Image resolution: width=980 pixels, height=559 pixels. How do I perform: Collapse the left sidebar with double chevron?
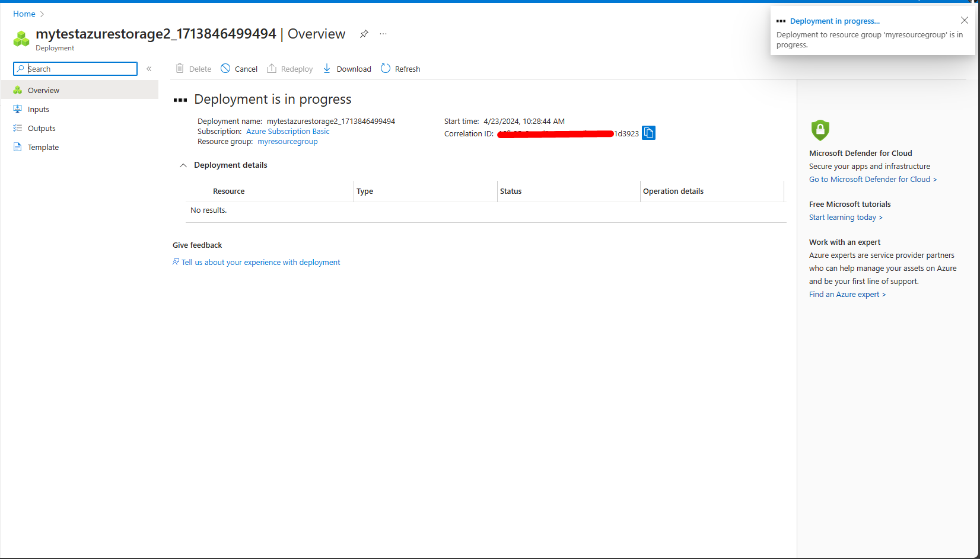(x=149, y=69)
